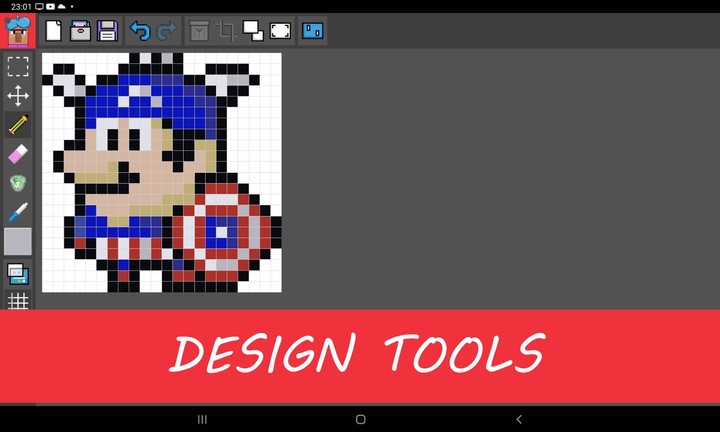Select the green paint bucket fill tool

pyautogui.click(x=18, y=183)
